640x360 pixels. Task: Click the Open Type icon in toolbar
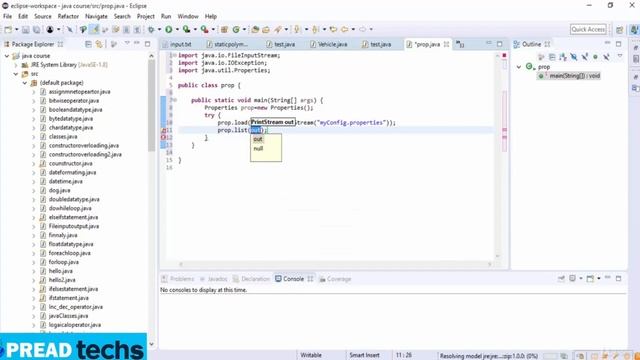coord(255,29)
